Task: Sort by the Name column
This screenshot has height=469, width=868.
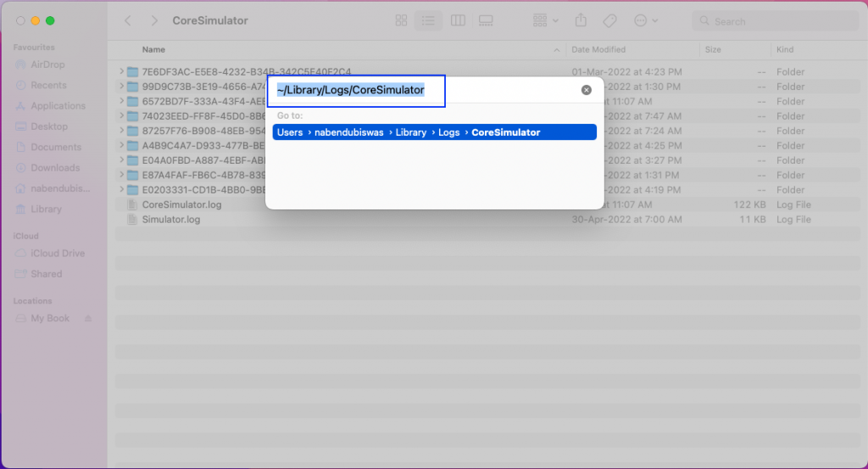Action: click(x=153, y=50)
